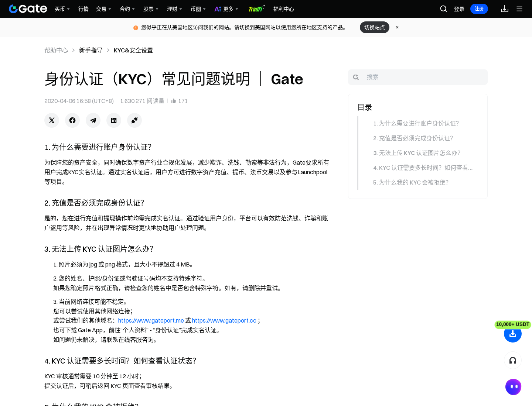Image resolution: width=532 pixels, height=406 pixels.
Task: Click the floating blue download button
Action: point(513,334)
